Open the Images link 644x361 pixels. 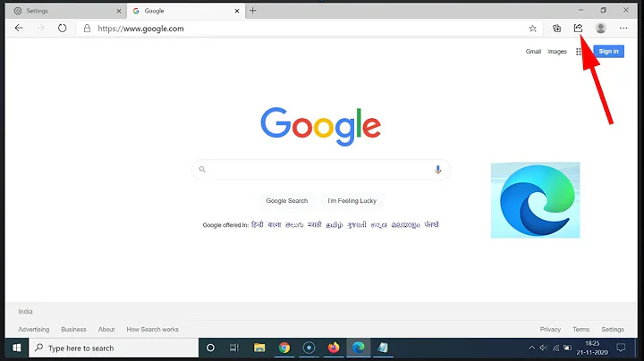coord(557,51)
